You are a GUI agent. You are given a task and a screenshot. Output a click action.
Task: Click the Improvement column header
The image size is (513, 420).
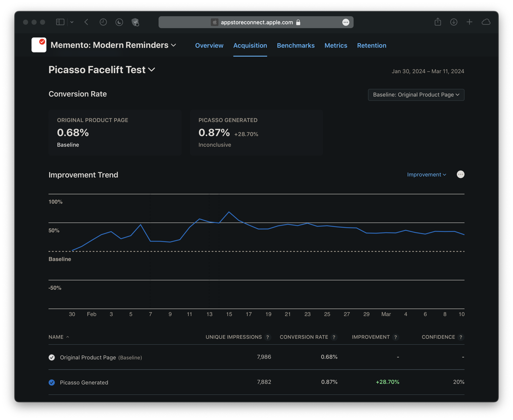[x=371, y=337]
